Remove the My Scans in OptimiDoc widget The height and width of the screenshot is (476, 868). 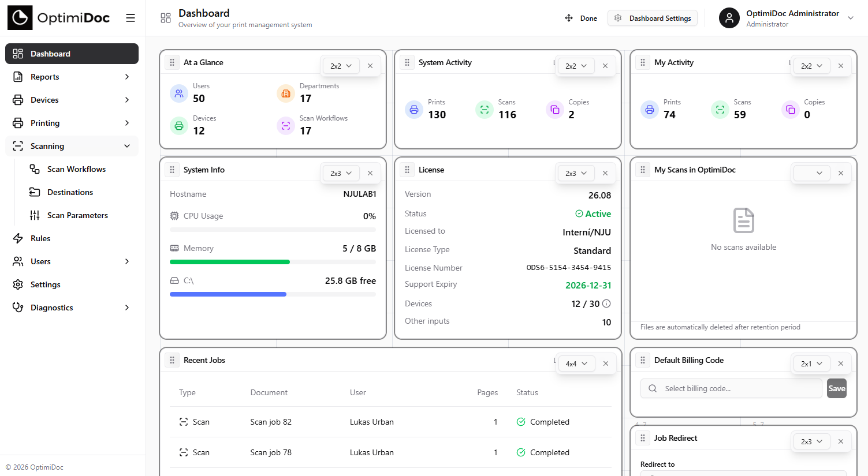pos(841,173)
